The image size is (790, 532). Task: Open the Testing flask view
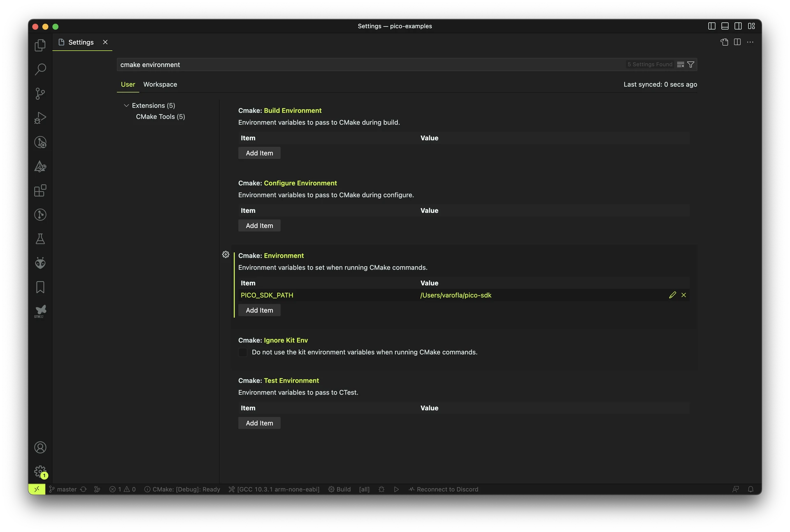[x=40, y=239]
